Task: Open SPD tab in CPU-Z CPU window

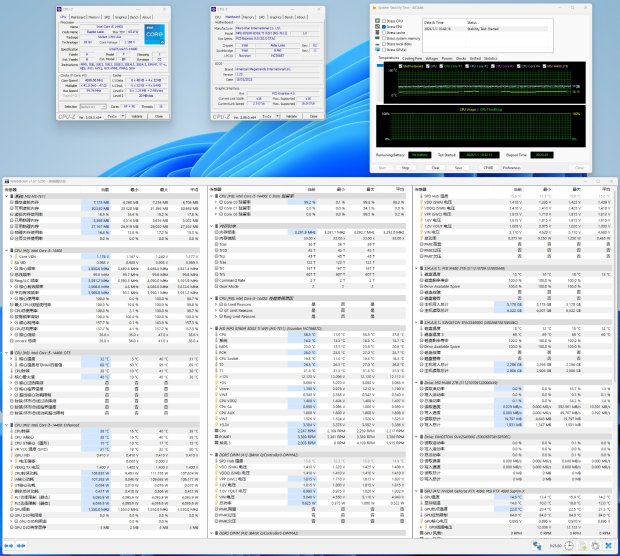Action: tap(107, 17)
